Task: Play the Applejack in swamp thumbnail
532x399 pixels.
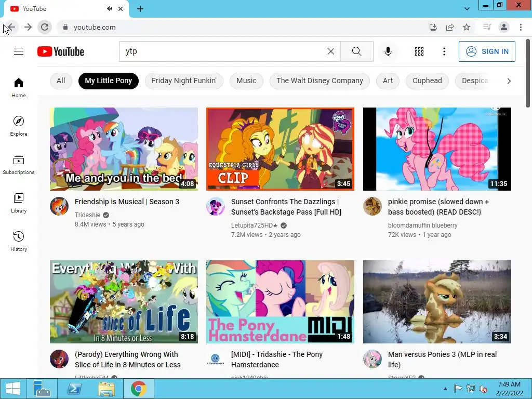Action: (437, 302)
